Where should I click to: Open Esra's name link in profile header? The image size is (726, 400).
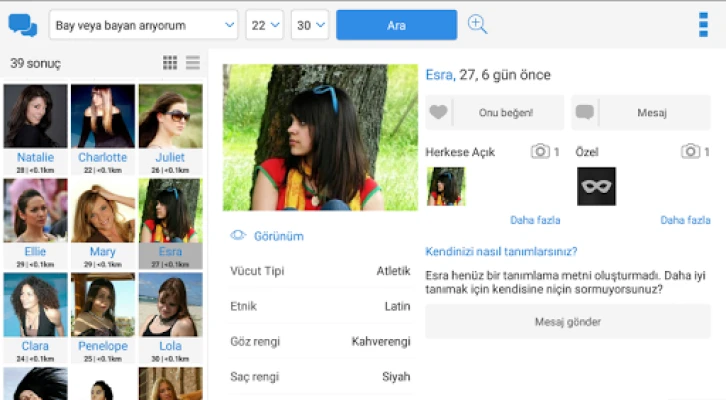click(x=438, y=75)
